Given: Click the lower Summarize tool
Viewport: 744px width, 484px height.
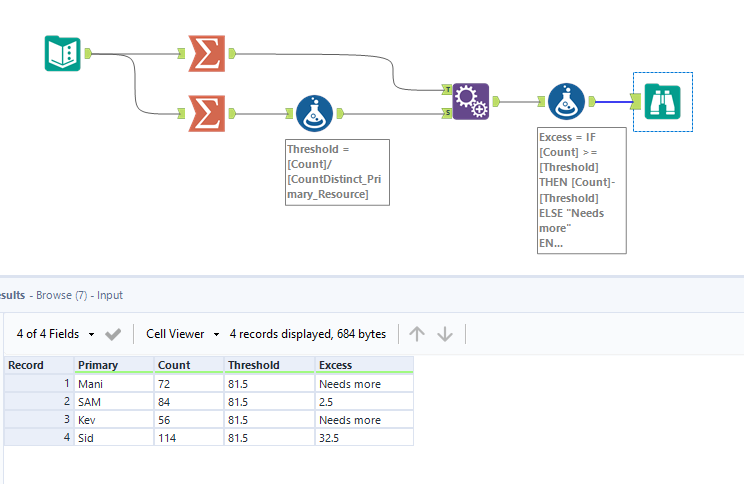Looking at the screenshot, I should (x=205, y=113).
